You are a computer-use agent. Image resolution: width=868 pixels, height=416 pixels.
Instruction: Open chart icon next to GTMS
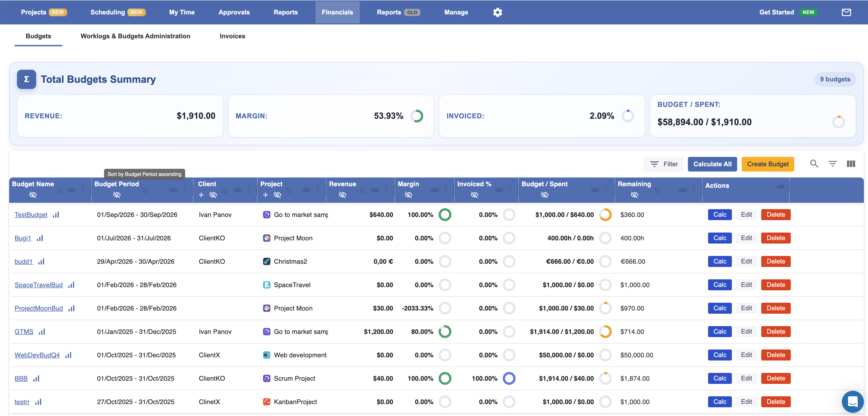coord(42,332)
